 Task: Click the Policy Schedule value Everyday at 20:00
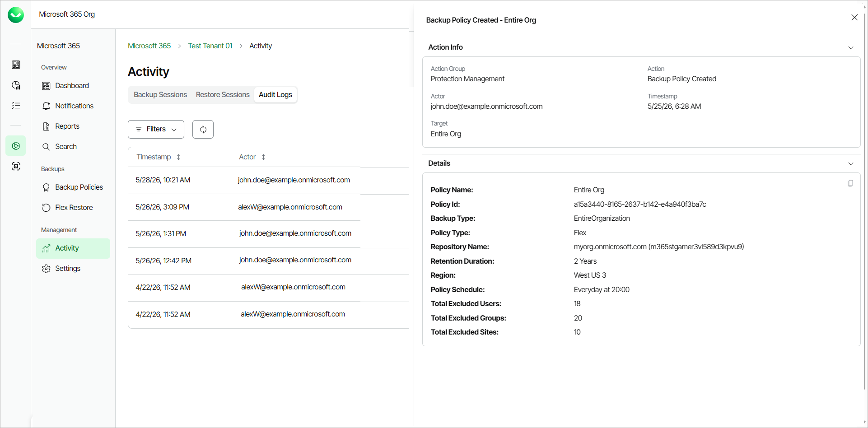pos(602,290)
